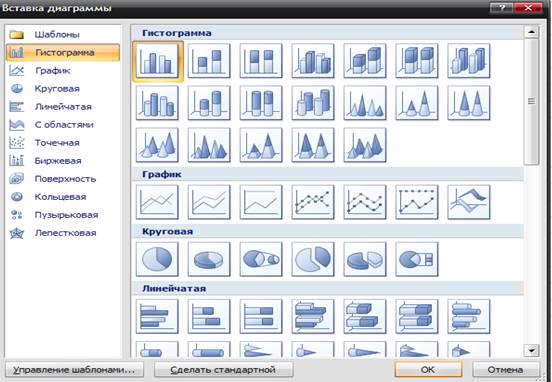
Task: Choose the clustered cylinder chart
Action: [x=157, y=103]
